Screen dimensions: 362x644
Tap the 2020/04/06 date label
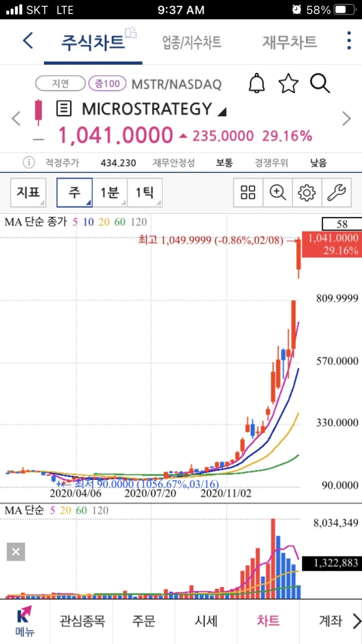point(75,493)
